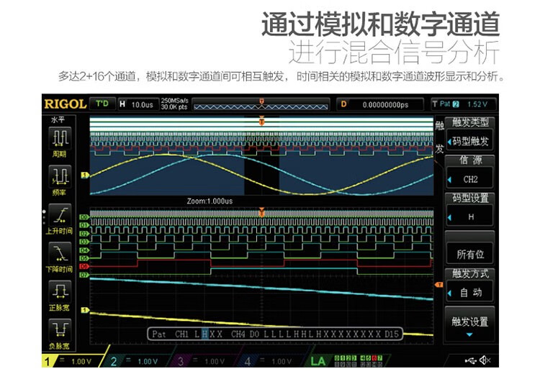The height and width of the screenshot is (392, 540).
Task: Select the negative pulse width (负脉宽) icon
Action: tap(60, 329)
